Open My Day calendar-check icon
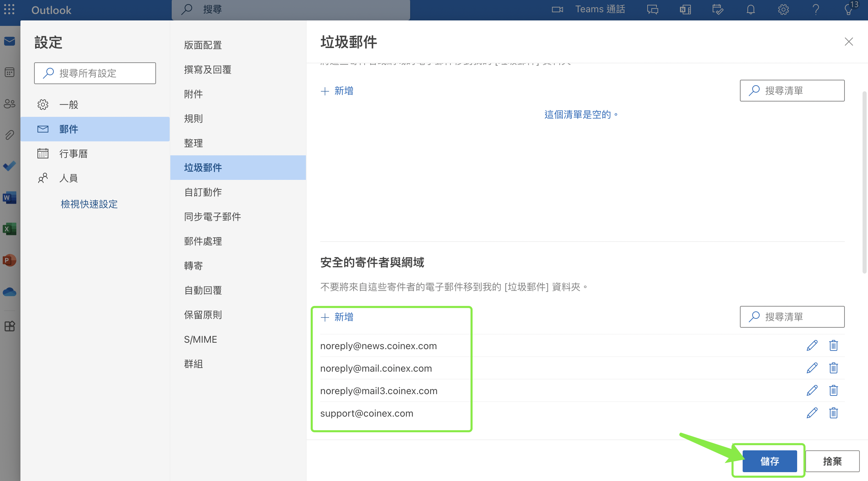Screen dimensions: 868x481 point(717,10)
